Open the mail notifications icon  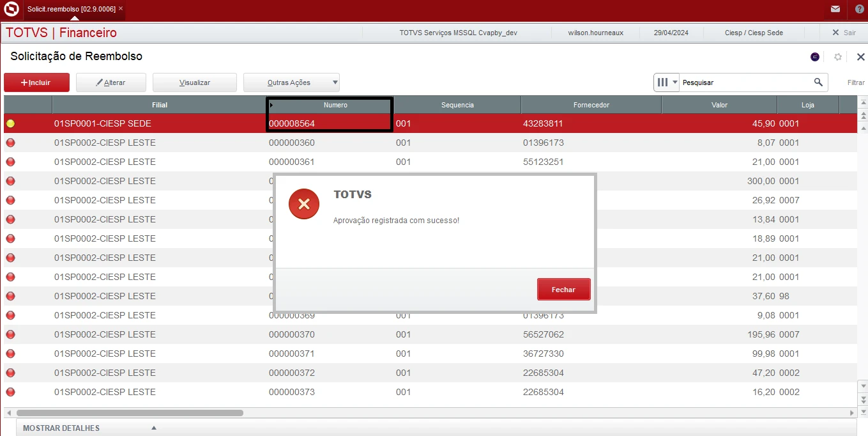(x=835, y=9)
